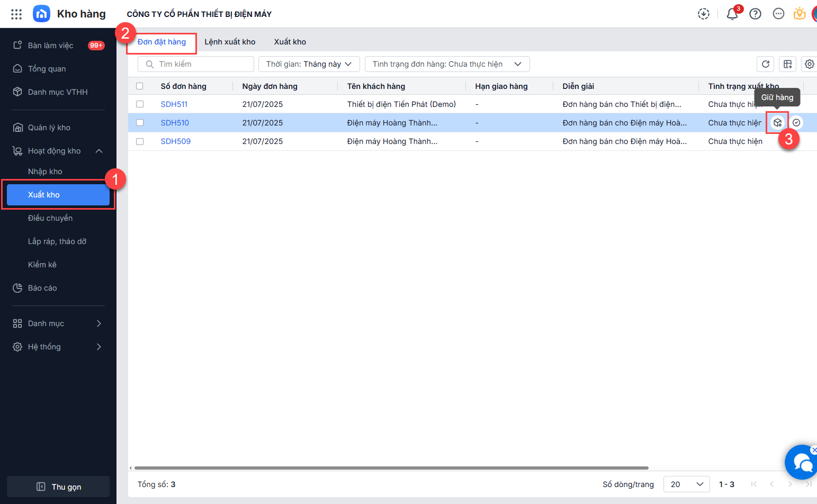Click the horizontal scrollbar under the table
The height and width of the screenshot is (504, 817).
point(391,468)
